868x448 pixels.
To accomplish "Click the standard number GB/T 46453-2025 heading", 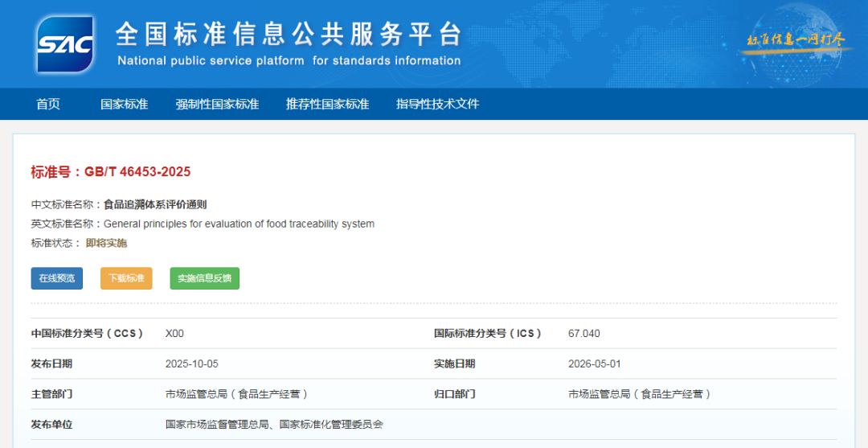I will pyautogui.click(x=111, y=171).
